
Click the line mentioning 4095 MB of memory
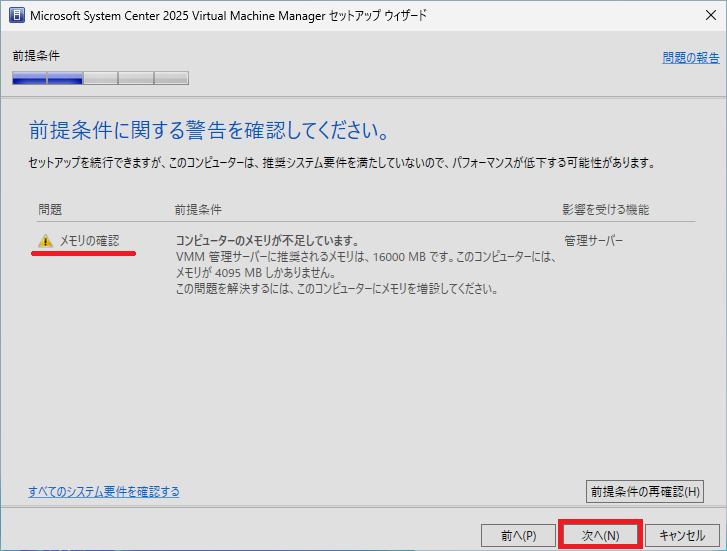pos(256,272)
